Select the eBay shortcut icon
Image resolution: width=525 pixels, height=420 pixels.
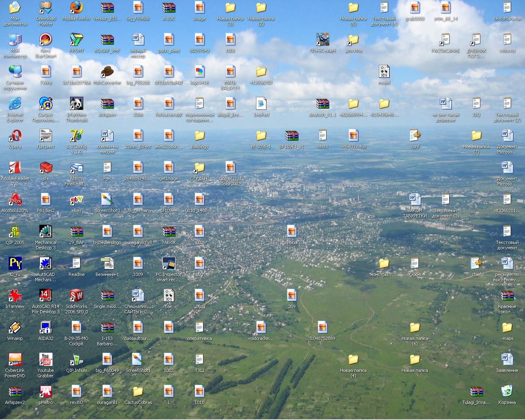coord(76,200)
